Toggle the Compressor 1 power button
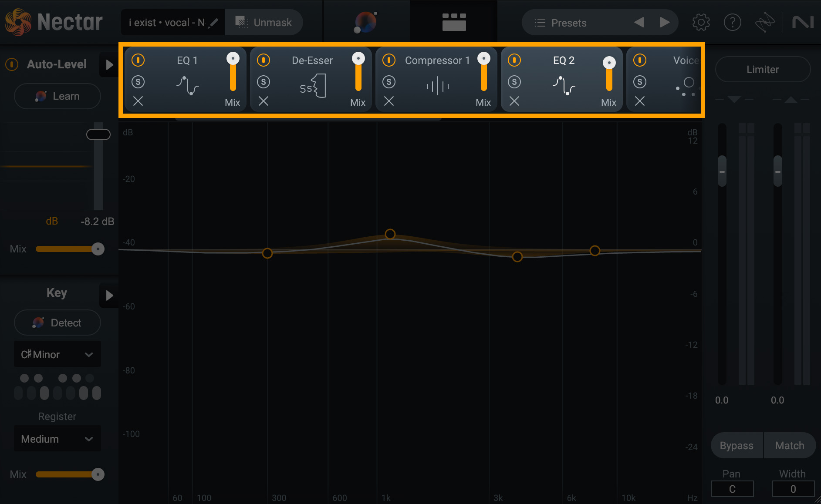Viewport: 821px width, 504px height. (x=389, y=60)
